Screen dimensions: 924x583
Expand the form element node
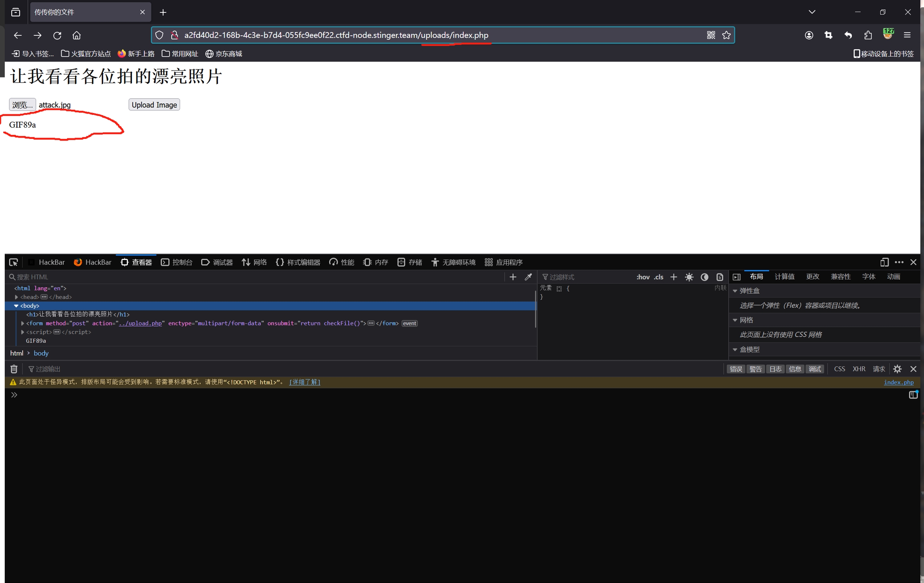22,323
